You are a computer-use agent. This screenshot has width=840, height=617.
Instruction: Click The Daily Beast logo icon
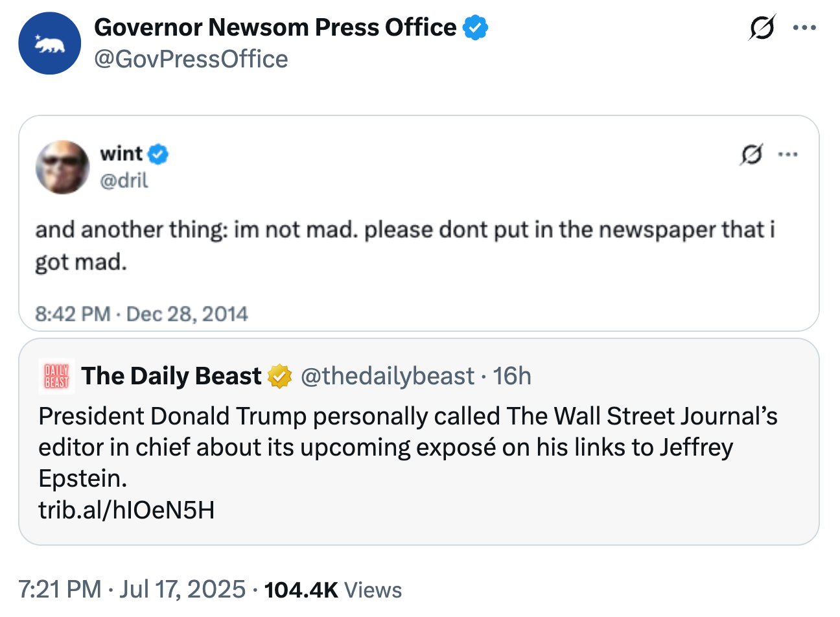click(x=56, y=376)
